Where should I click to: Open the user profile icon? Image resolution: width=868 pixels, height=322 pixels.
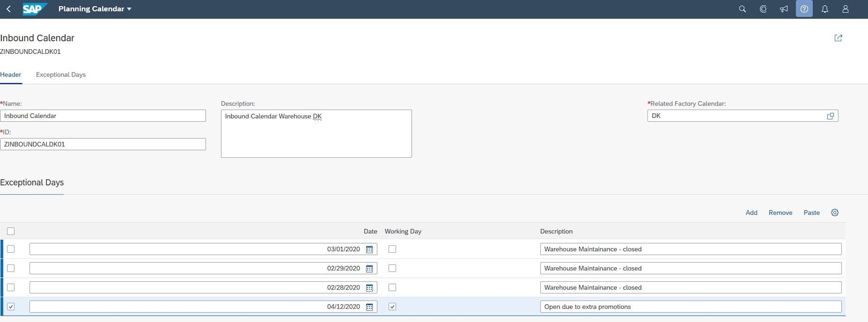tap(845, 9)
